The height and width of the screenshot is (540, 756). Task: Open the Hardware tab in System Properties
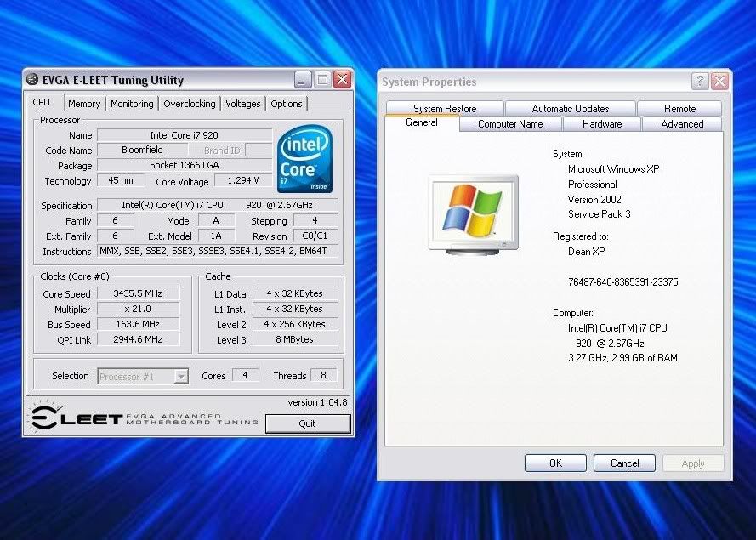(x=600, y=123)
